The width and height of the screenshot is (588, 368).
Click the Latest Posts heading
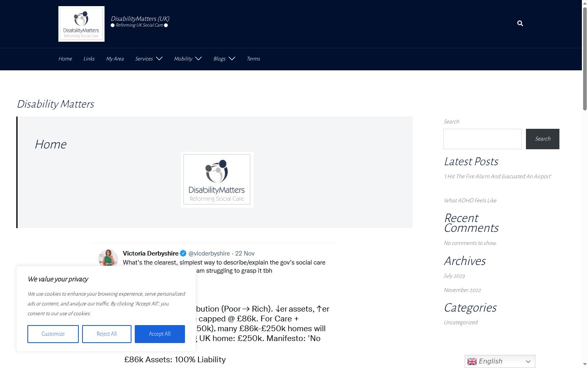(471, 162)
